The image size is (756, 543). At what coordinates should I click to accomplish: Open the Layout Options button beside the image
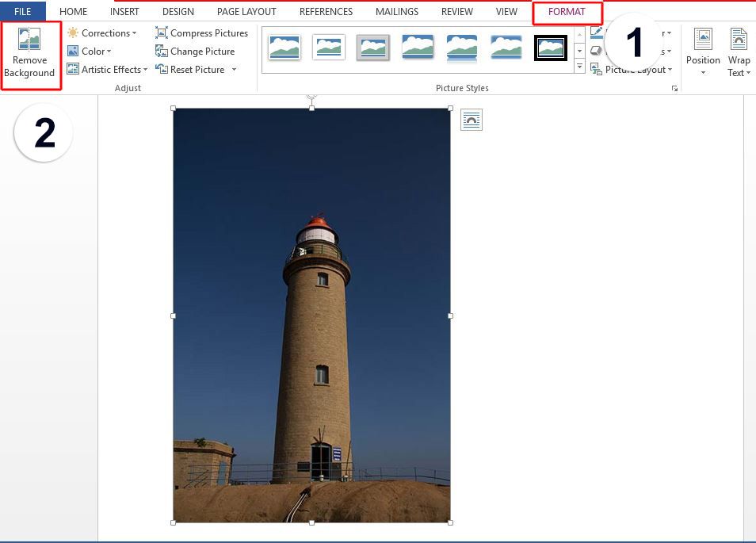click(x=472, y=119)
